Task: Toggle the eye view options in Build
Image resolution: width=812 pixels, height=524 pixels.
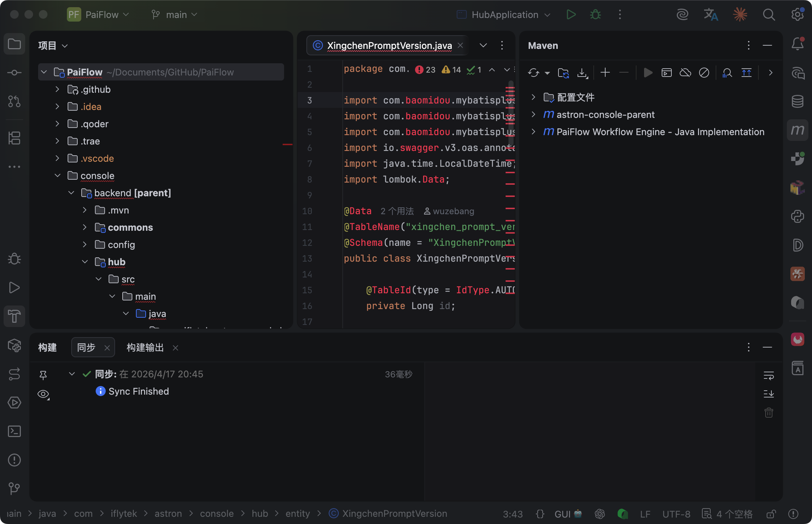Action: (x=43, y=394)
